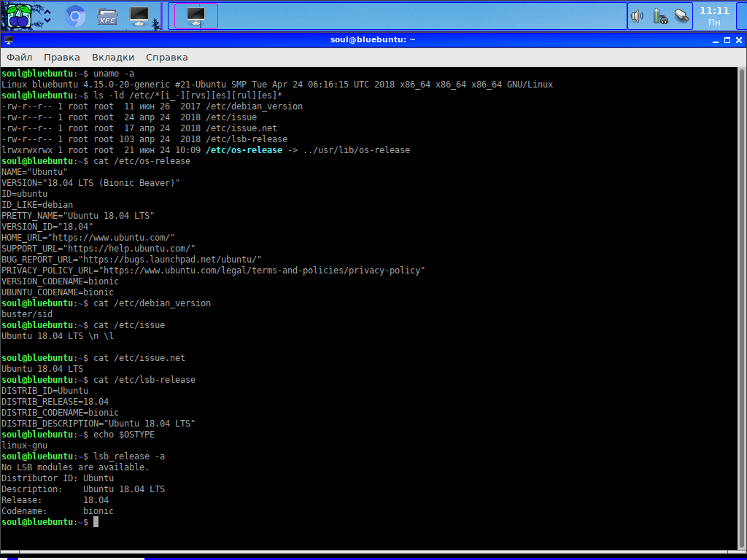Click the PRIVACY_POLICY_URL line
The height and width of the screenshot is (560, 747).
click(x=213, y=271)
